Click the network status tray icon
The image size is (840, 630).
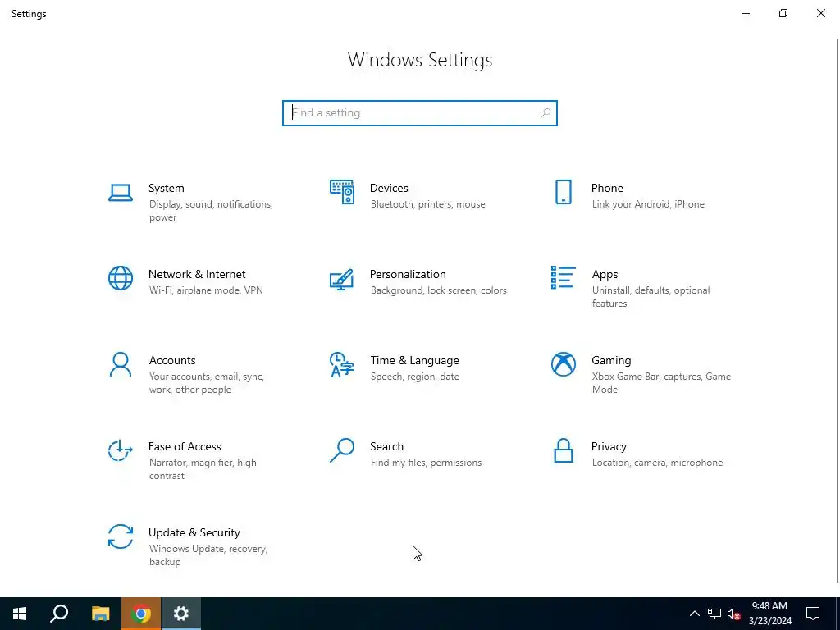click(714, 614)
